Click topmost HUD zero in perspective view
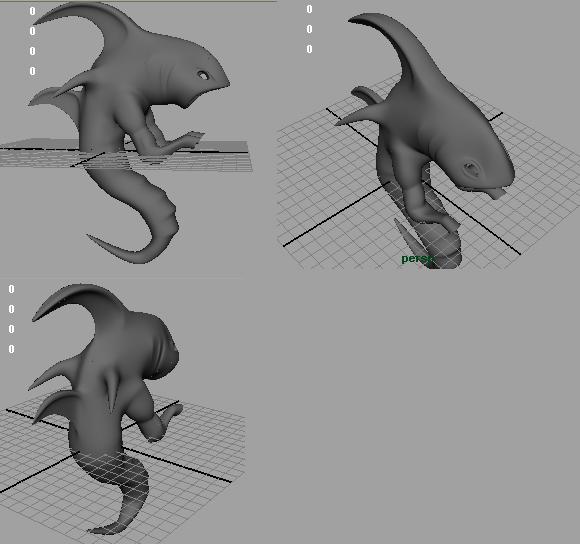 [x=309, y=9]
